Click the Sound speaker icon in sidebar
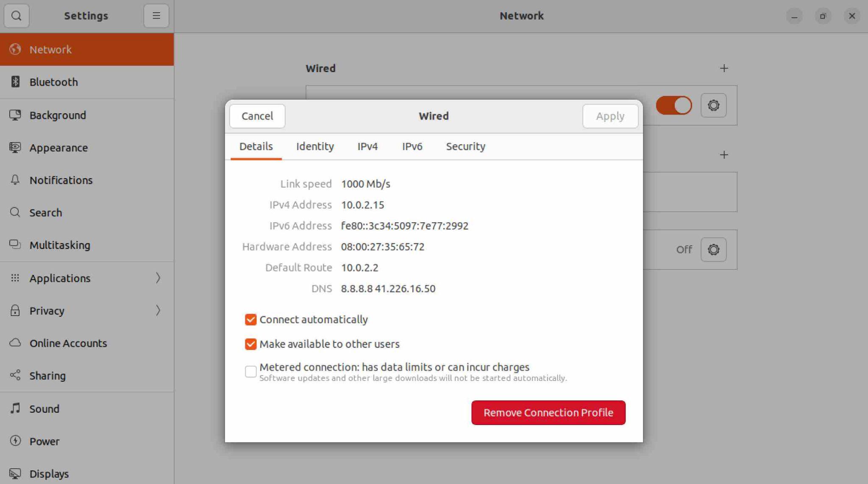The image size is (868, 484). point(16,408)
